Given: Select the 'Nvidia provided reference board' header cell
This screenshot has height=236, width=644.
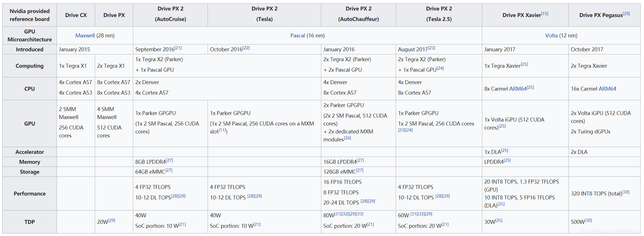Looking at the screenshot, I should tap(29, 15).
